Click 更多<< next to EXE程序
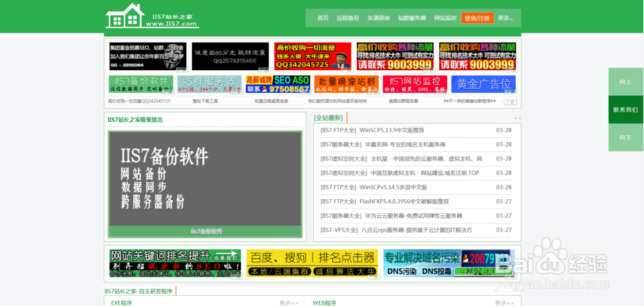644x306 pixels. pyautogui.click(x=289, y=303)
